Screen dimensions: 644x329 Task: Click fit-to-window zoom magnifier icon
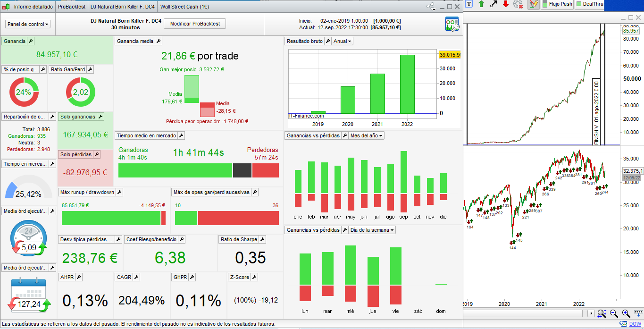[602, 313]
